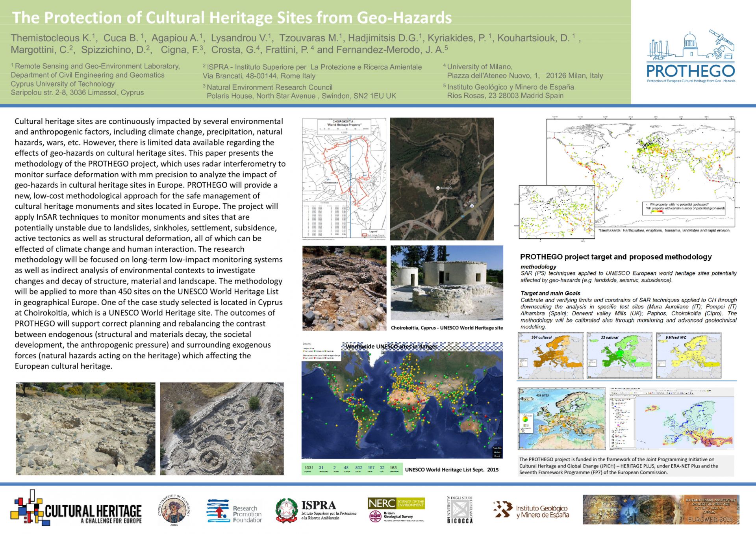756x534 pixels.
Task: Open the GIS software screenshot of Europe
Action: click(x=671, y=419)
